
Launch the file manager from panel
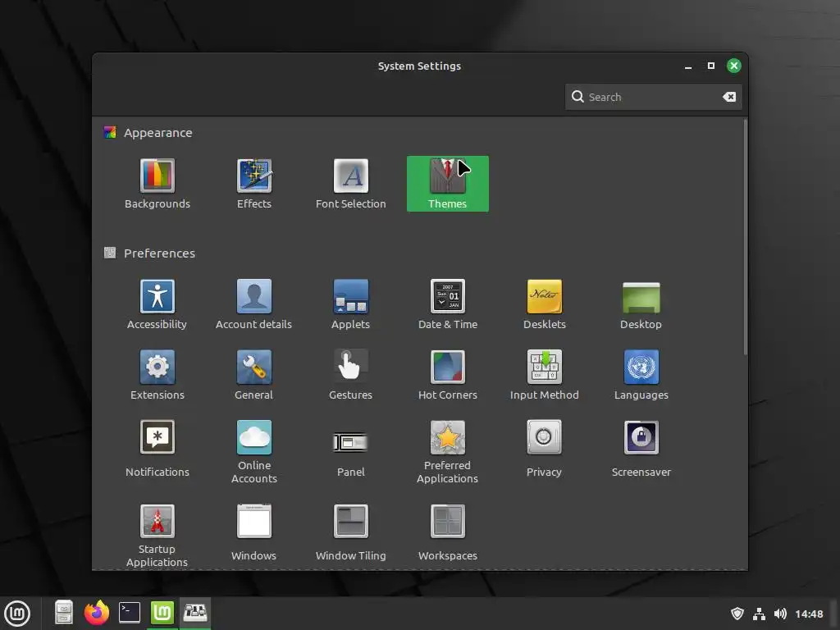click(x=63, y=612)
